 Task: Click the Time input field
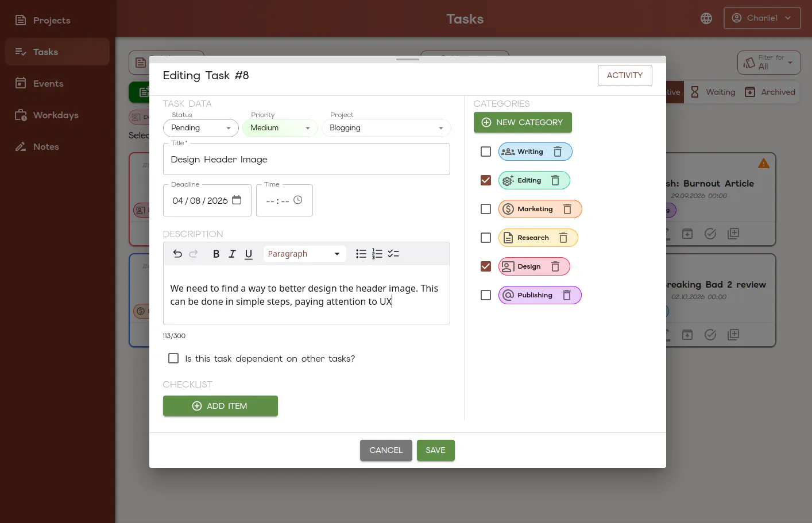284,200
